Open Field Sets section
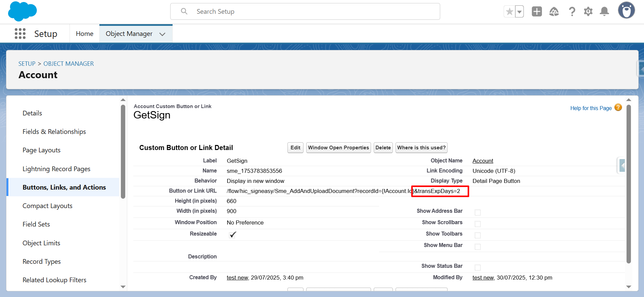 point(36,224)
